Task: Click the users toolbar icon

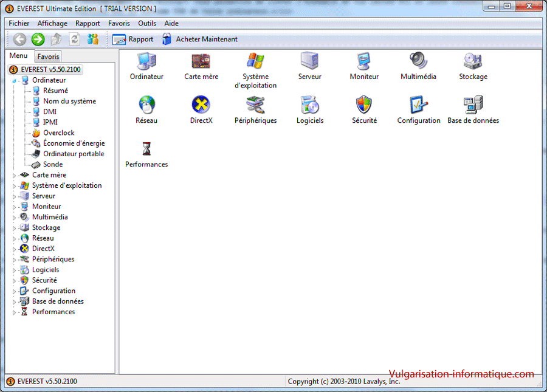Action: click(x=92, y=39)
